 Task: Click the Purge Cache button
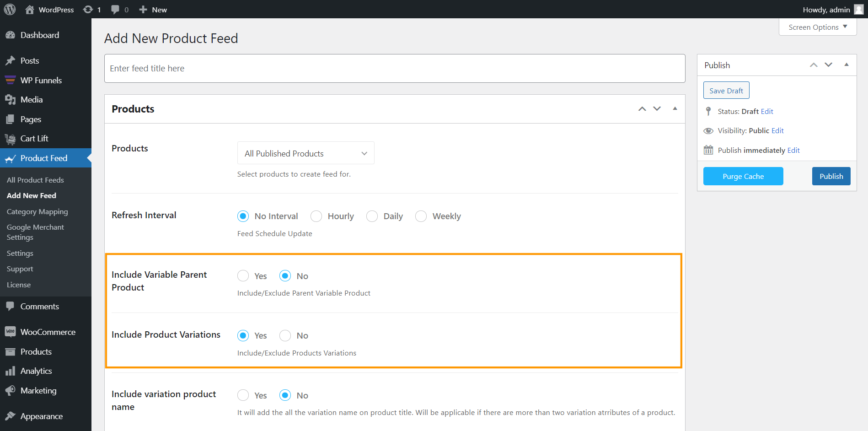(743, 176)
